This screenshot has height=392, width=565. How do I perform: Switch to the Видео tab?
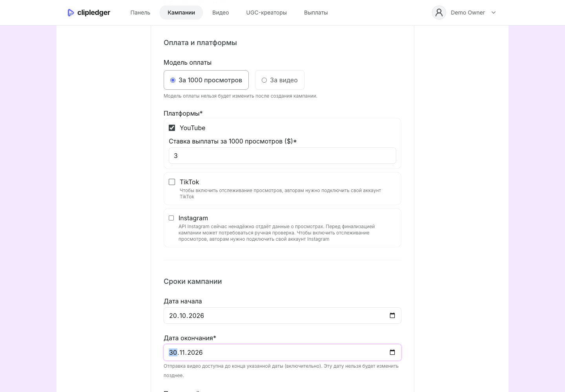[221, 13]
